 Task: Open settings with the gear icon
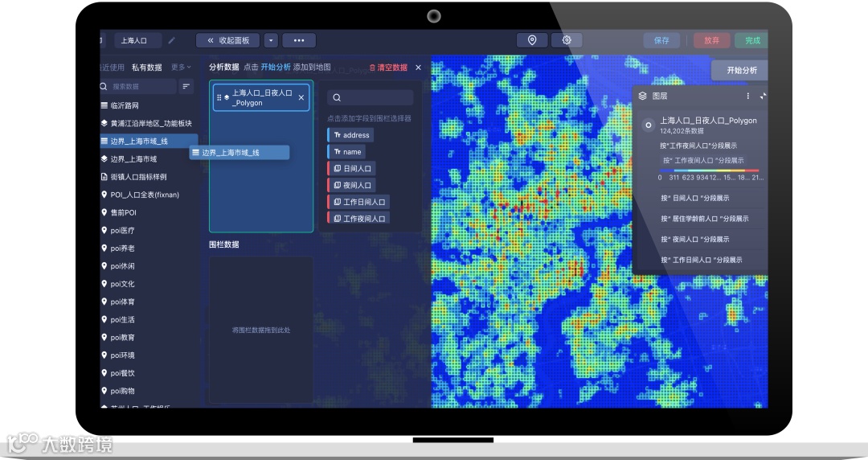567,40
